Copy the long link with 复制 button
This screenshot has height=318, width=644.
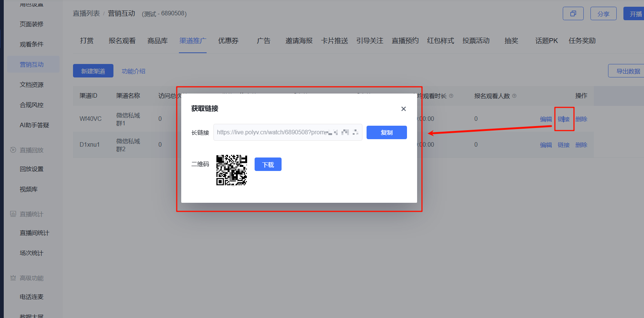(386, 132)
